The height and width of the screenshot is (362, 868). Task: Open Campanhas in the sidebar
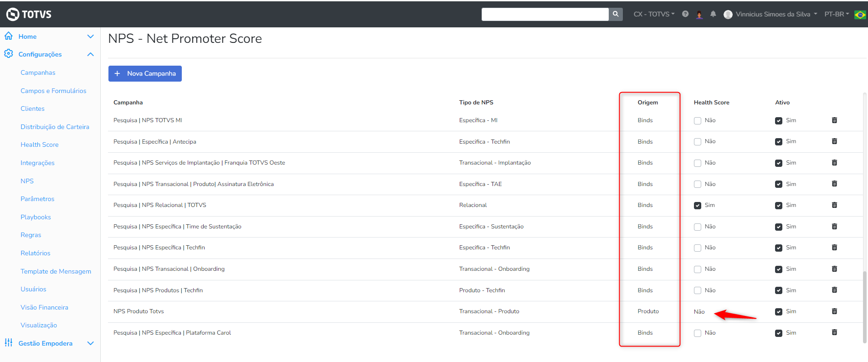click(38, 72)
